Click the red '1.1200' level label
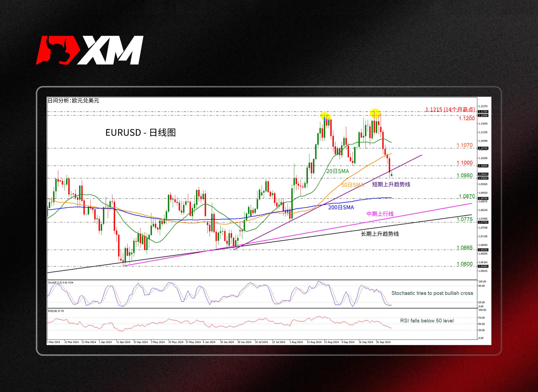 (467, 118)
